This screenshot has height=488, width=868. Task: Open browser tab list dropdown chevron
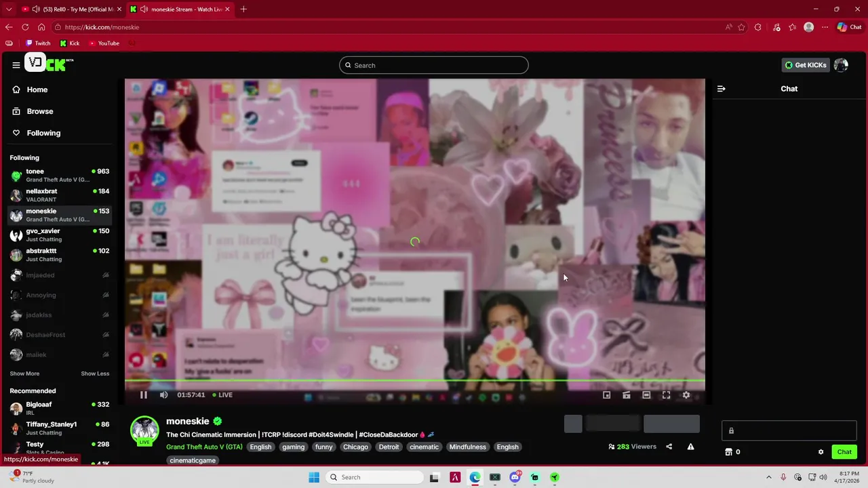pyautogui.click(x=9, y=9)
